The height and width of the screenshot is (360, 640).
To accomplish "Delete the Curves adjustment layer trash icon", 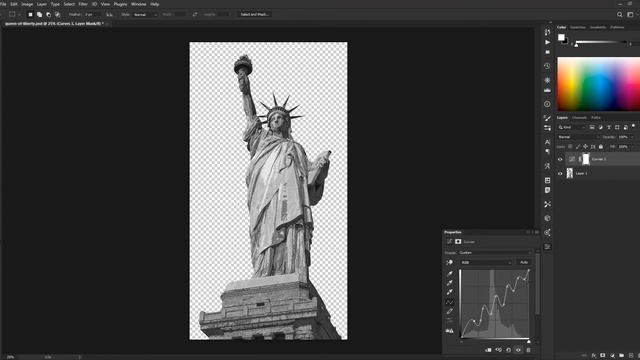I will tap(529, 350).
